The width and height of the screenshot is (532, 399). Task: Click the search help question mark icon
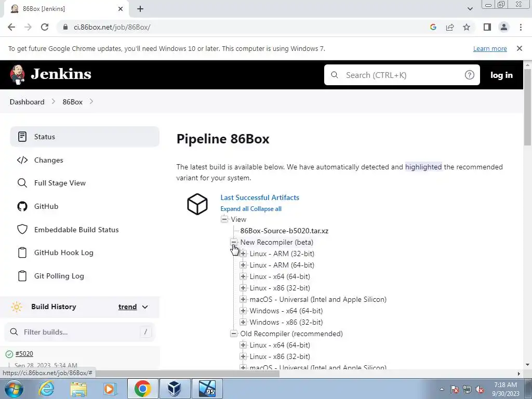(469, 75)
